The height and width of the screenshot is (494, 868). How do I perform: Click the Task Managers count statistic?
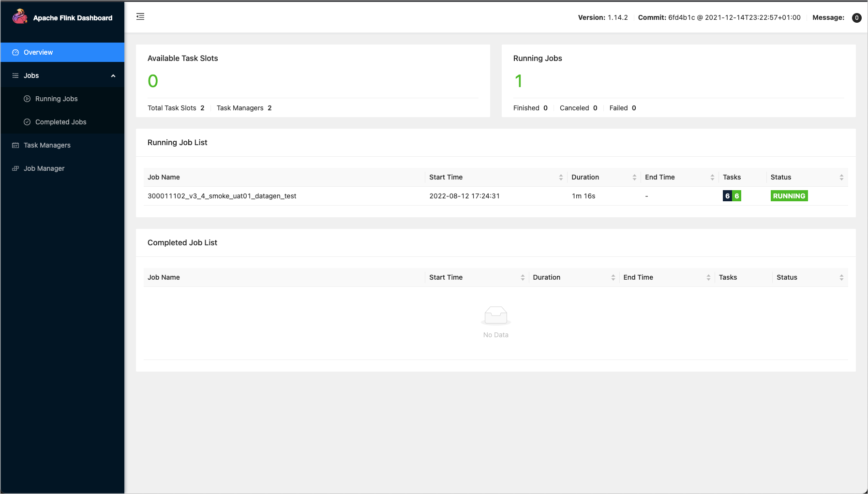click(244, 108)
